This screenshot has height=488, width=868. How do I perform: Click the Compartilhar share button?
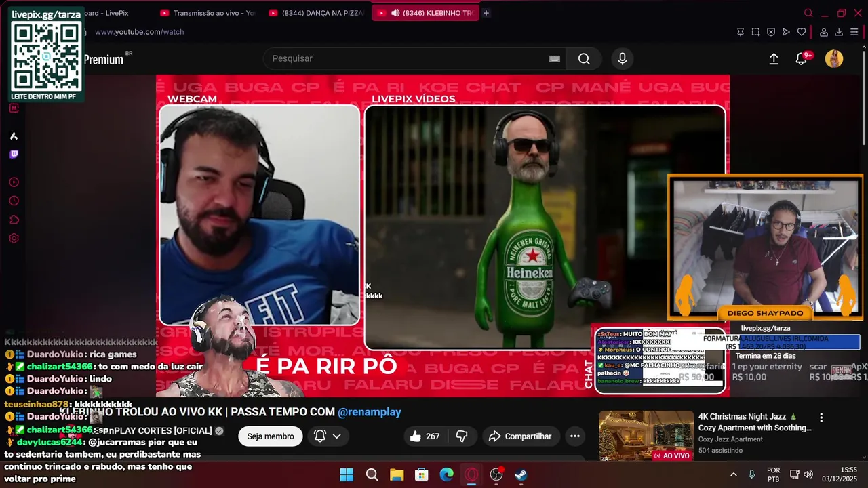pos(520,436)
